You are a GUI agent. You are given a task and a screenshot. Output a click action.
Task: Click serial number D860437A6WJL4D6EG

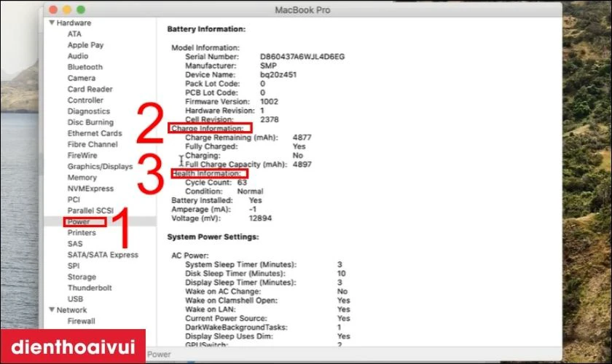(302, 57)
